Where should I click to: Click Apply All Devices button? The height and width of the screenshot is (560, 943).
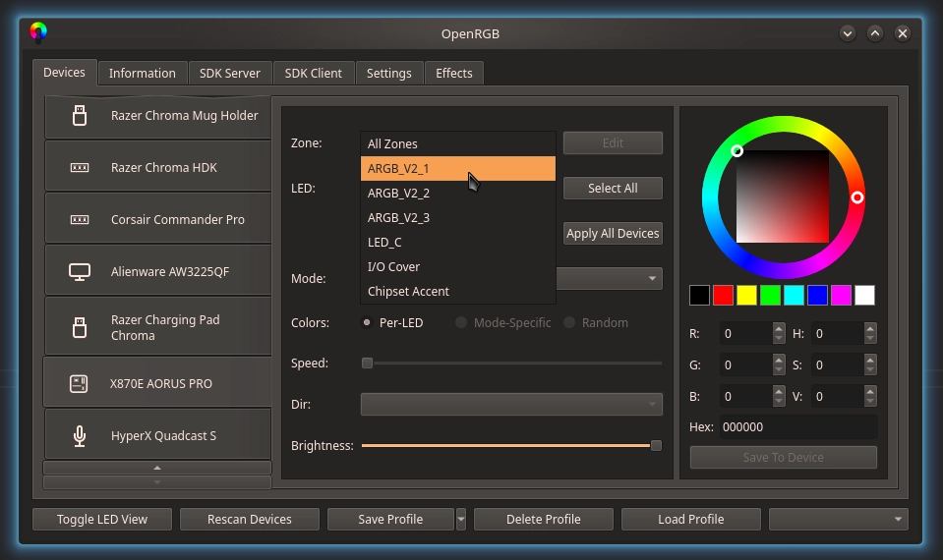pyautogui.click(x=613, y=233)
